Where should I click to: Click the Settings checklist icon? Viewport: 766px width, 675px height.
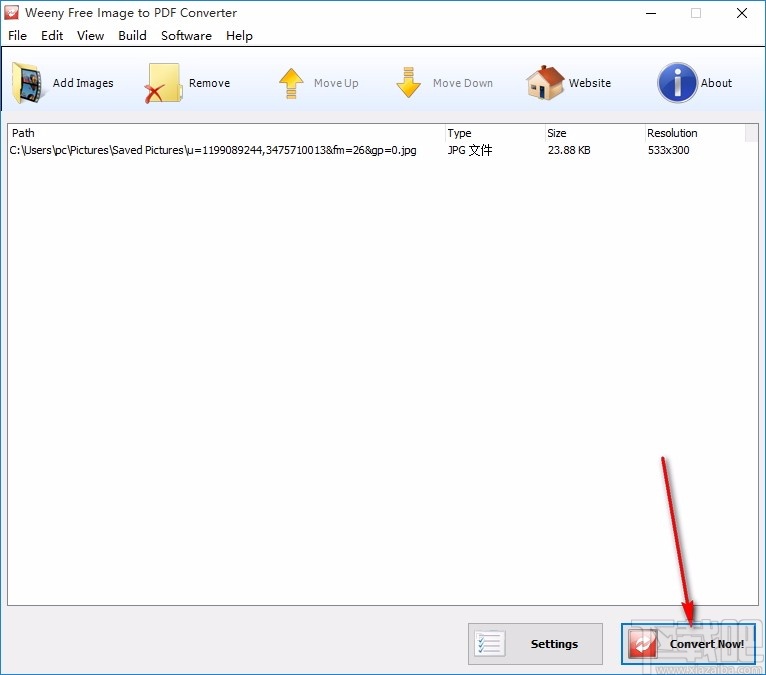490,643
